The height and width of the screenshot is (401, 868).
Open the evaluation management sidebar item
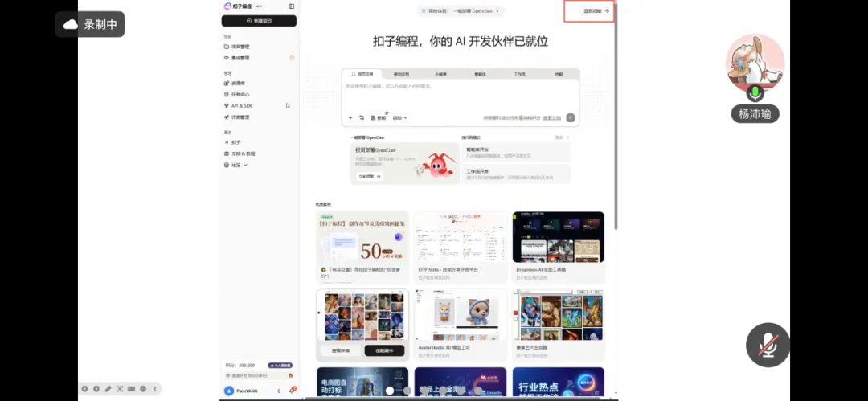[237, 117]
